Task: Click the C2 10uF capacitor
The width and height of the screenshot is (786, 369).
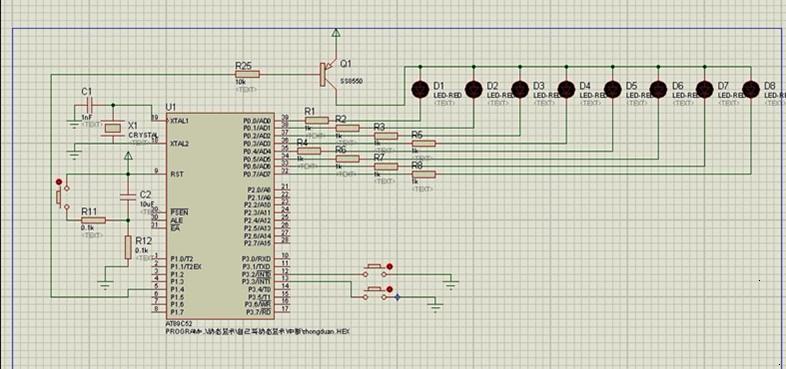Action: click(128, 197)
